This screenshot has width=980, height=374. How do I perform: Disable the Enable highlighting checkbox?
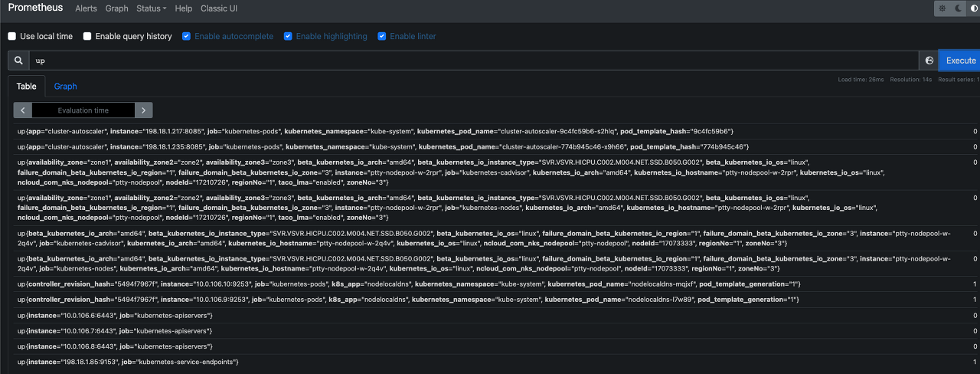[288, 36]
